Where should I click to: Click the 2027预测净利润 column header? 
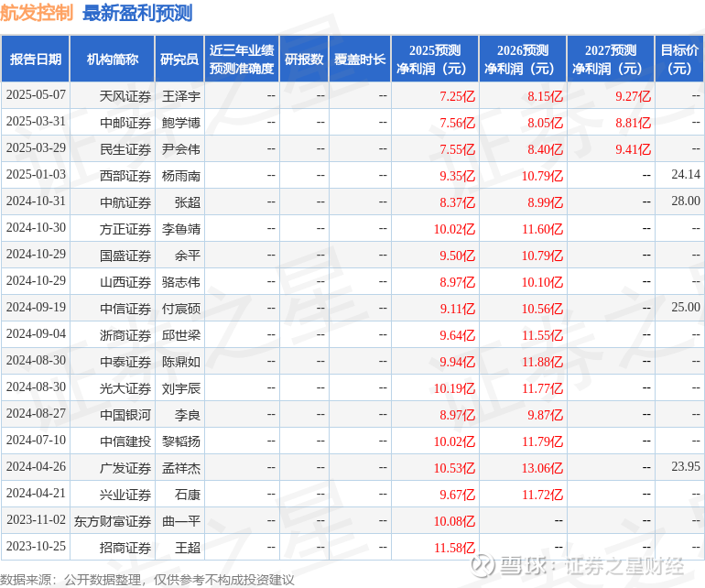pyautogui.click(x=611, y=59)
